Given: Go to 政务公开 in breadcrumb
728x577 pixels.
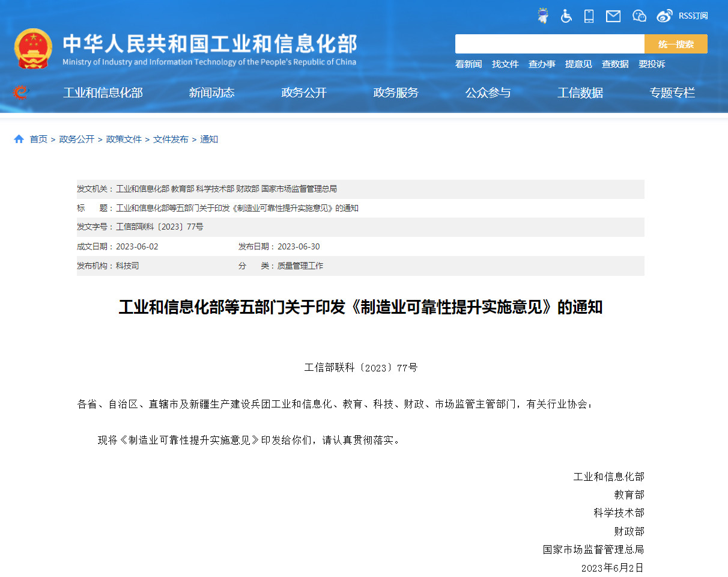Looking at the screenshot, I should click(x=76, y=139).
